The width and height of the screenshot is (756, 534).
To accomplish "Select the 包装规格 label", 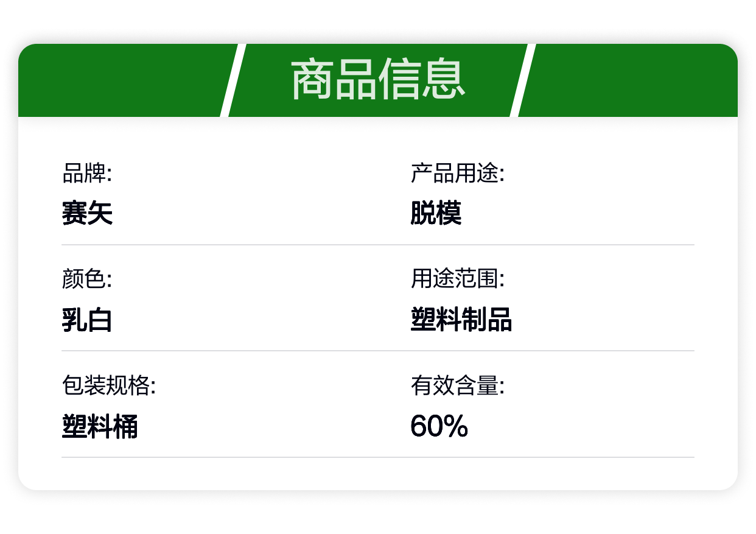I will point(109,385).
